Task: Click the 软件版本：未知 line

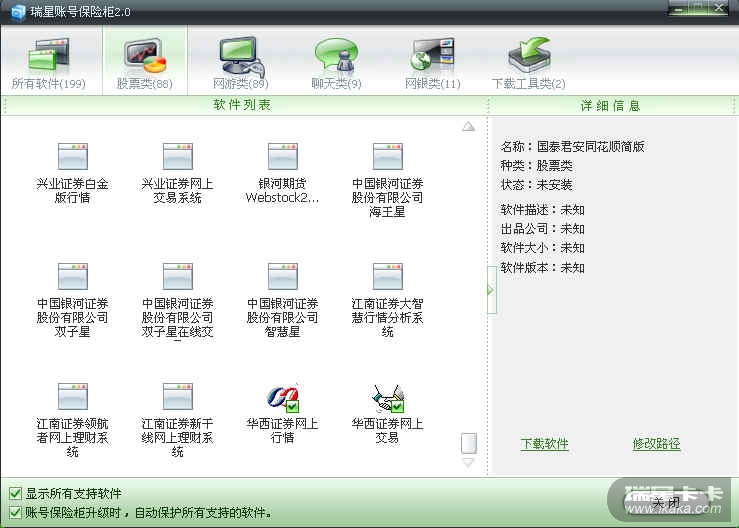Action: tap(542, 268)
